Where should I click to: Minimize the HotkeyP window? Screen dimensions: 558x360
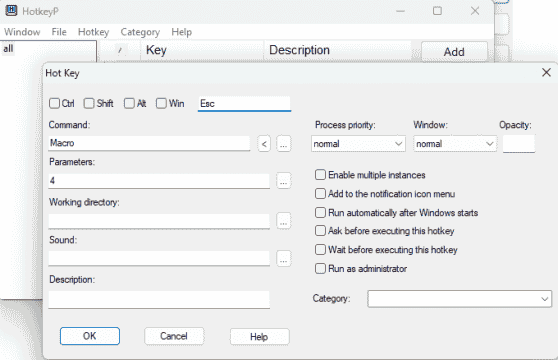(x=400, y=11)
